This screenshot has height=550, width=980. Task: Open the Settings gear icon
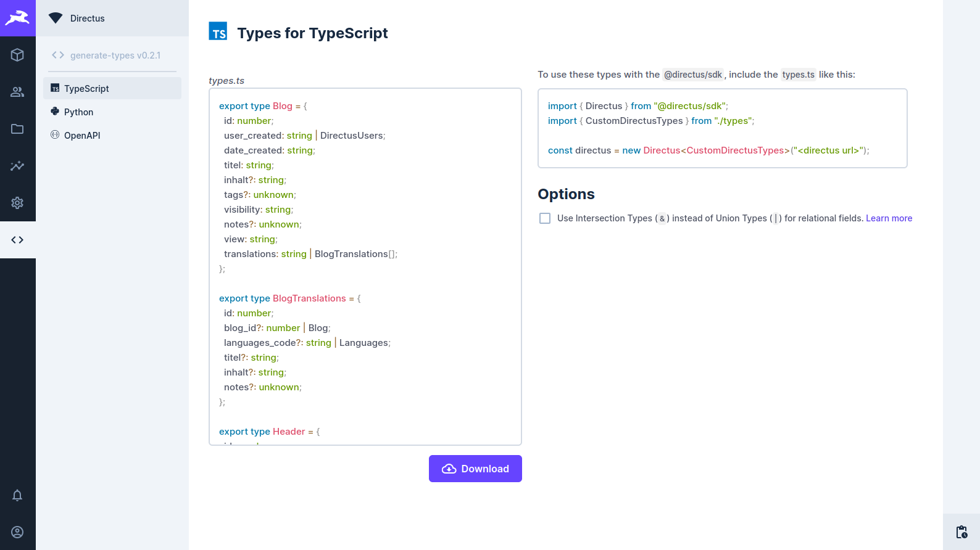pos(17,203)
